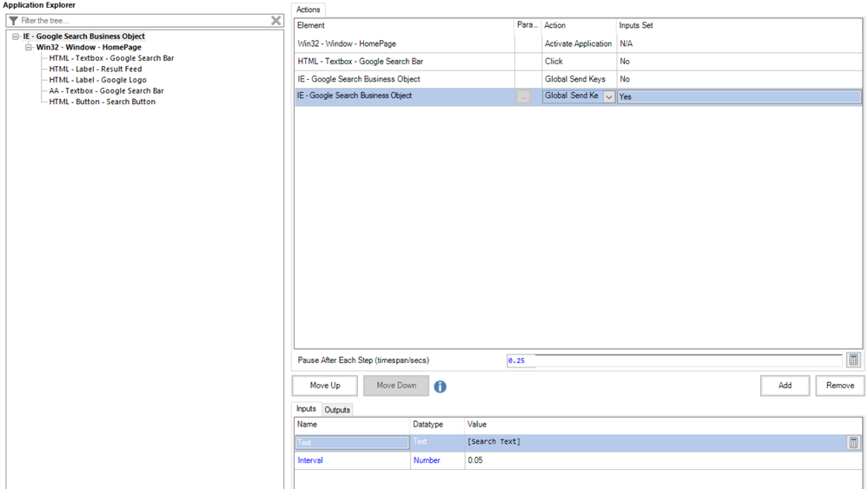Open the Actions tab
868x489 pixels.
(308, 10)
